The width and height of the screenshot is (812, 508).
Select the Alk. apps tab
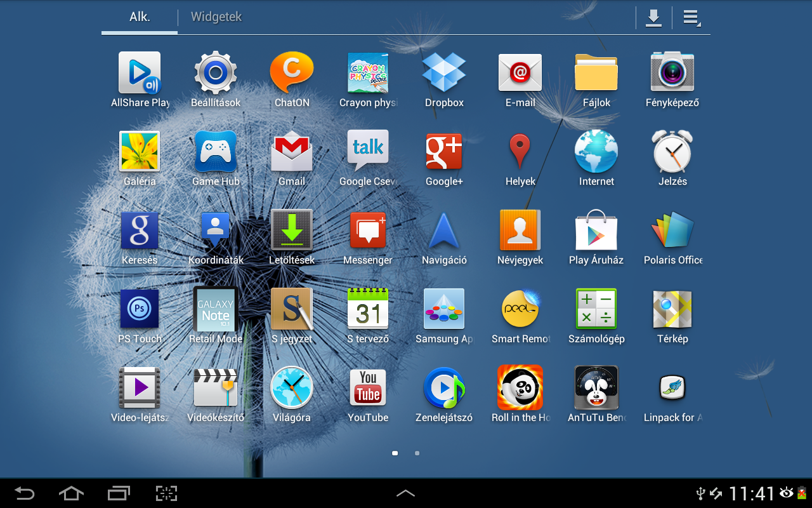coord(140,17)
